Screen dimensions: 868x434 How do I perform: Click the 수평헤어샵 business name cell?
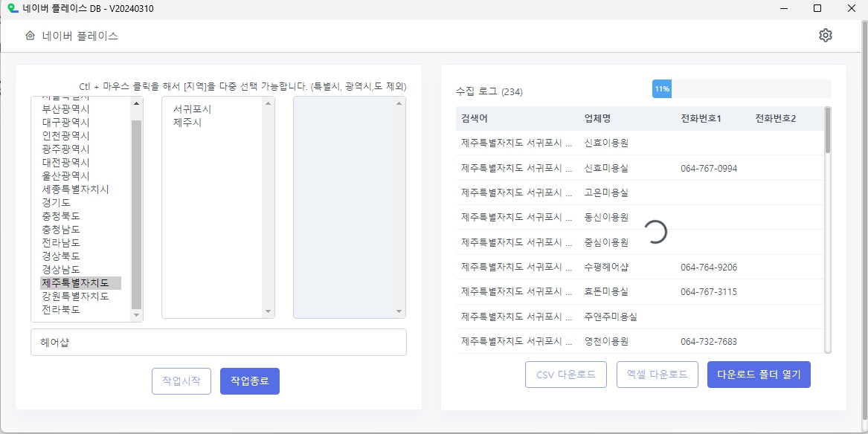[x=606, y=267]
